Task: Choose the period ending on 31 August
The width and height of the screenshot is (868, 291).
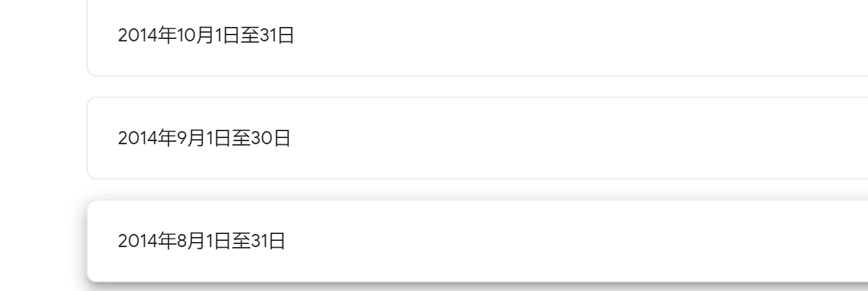Action: point(201,241)
